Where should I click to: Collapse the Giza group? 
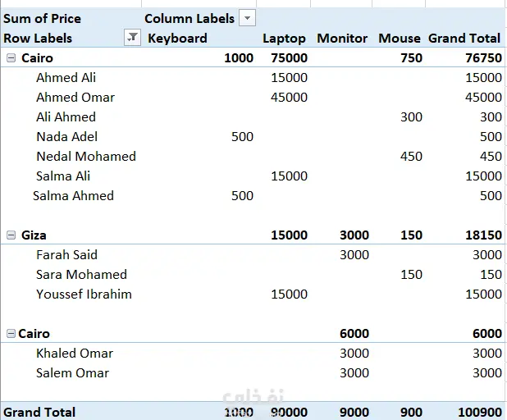(11, 235)
